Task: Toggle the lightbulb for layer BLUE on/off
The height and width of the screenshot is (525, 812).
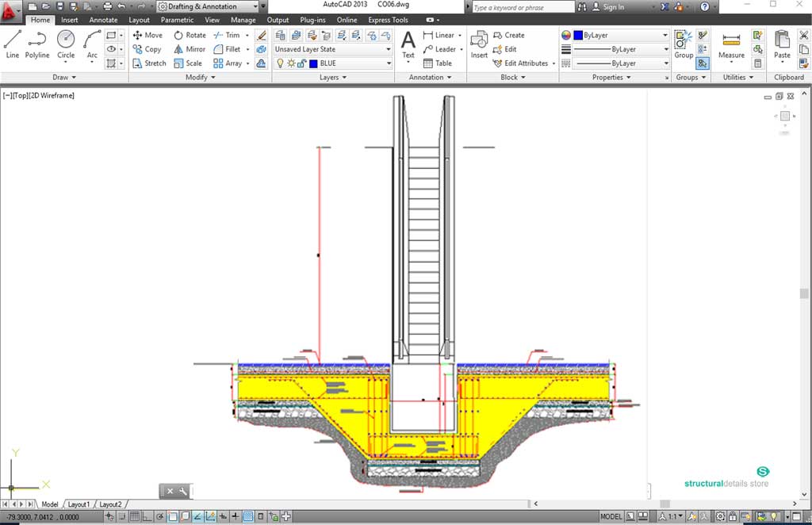Action: click(x=280, y=63)
